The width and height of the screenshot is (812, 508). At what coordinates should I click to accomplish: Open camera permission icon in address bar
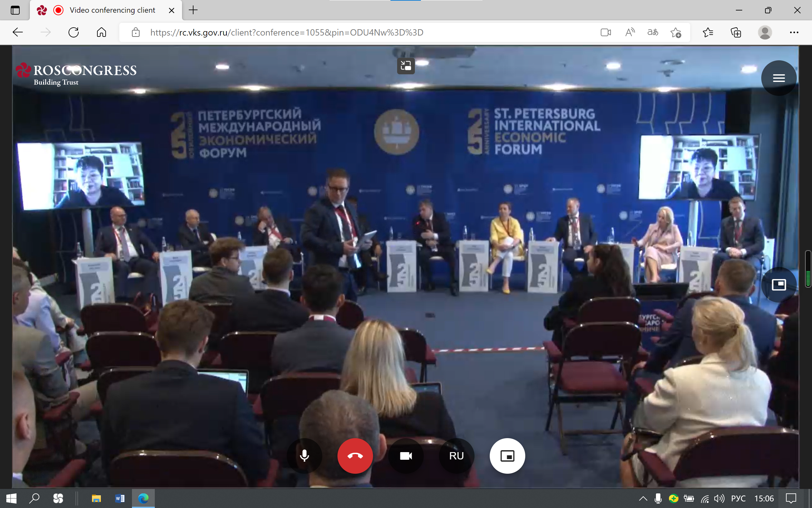click(606, 32)
